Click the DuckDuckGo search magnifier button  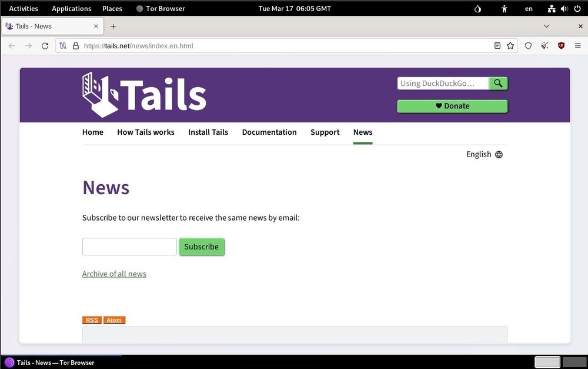[x=497, y=83]
